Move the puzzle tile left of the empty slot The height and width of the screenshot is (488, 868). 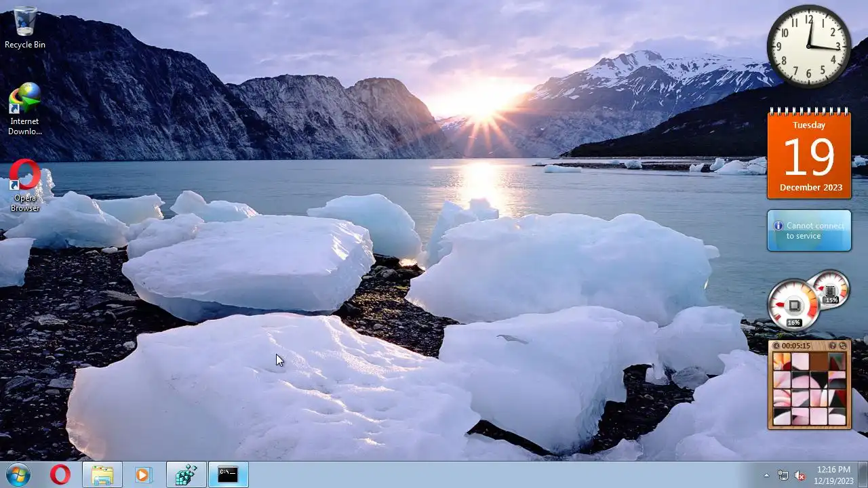tap(800, 361)
